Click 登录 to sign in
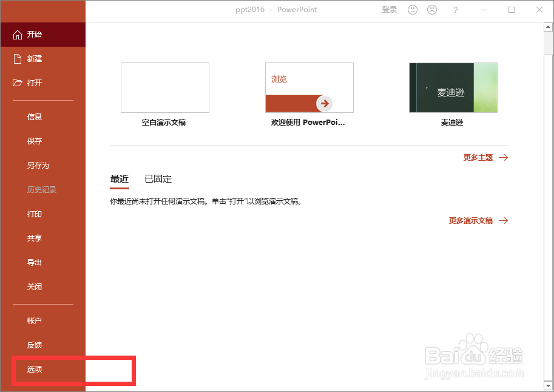Screen dimensions: 554x392 [390, 10]
